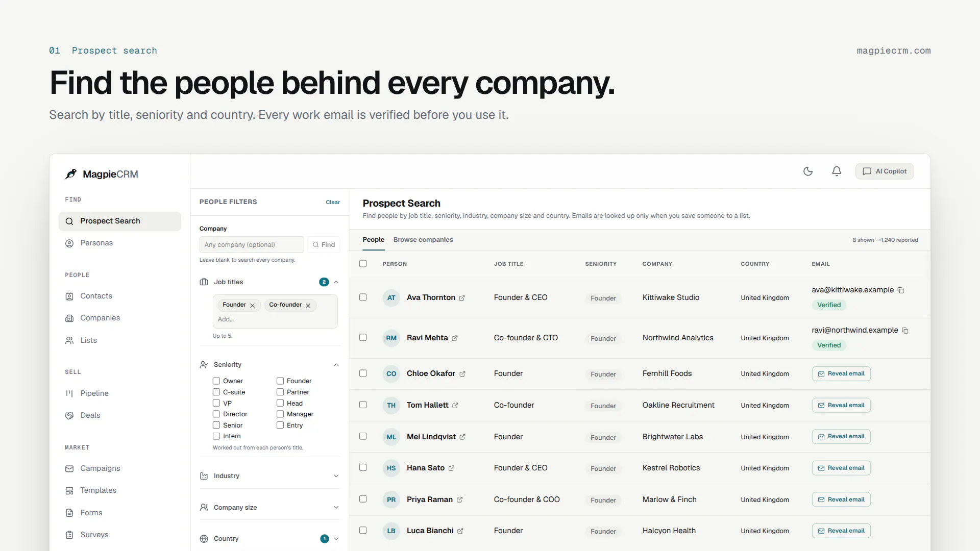
Task: Open Ravi Mehta external profile link
Action: click(455, 338)
